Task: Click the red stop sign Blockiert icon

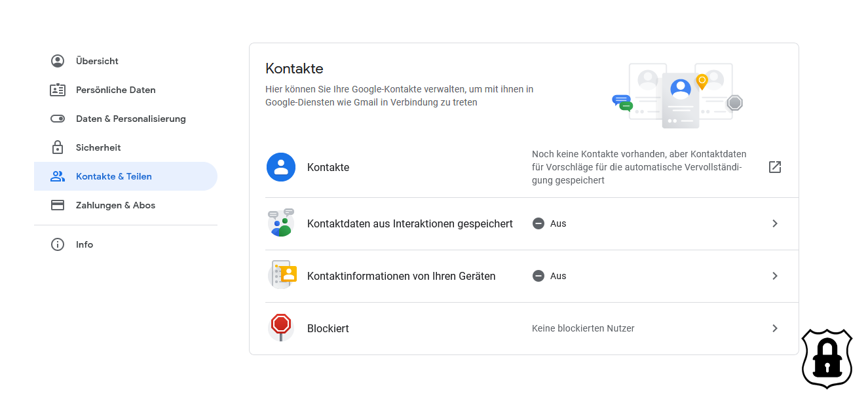Action: tap(281, 326)
